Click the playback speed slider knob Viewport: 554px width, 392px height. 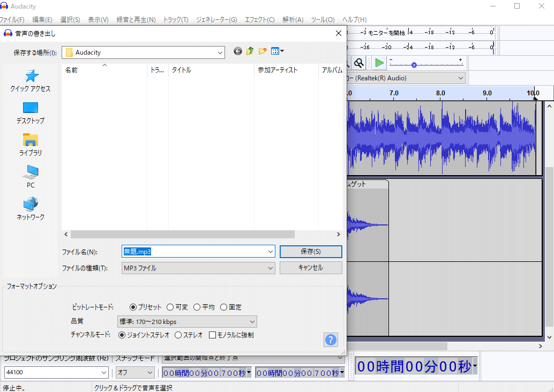[x=414, y=65]
